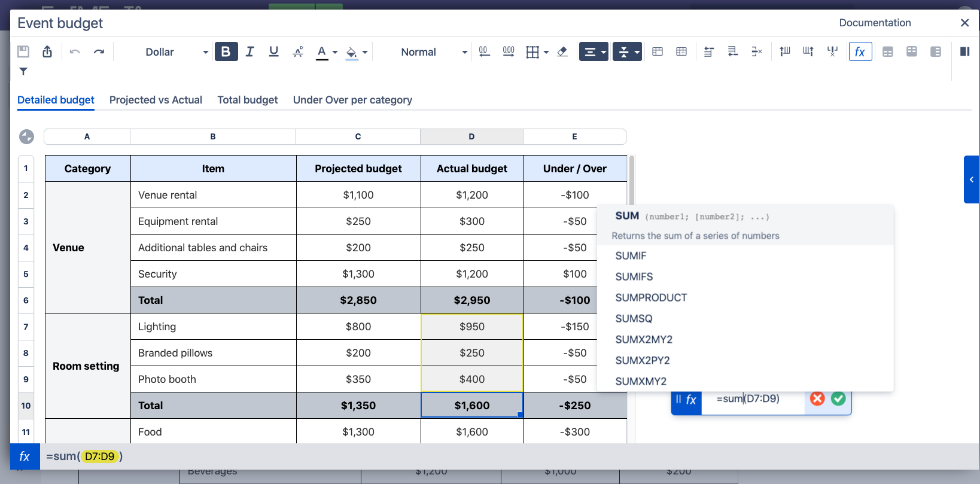Select the SUMIFS function suggestion

[x=745, y=276]
